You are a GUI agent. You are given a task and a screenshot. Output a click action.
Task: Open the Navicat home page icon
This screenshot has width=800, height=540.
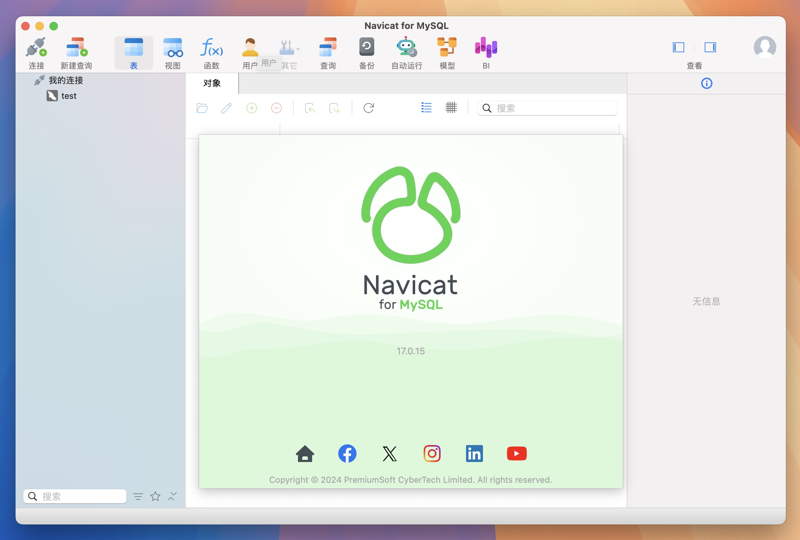click(305, 453)
